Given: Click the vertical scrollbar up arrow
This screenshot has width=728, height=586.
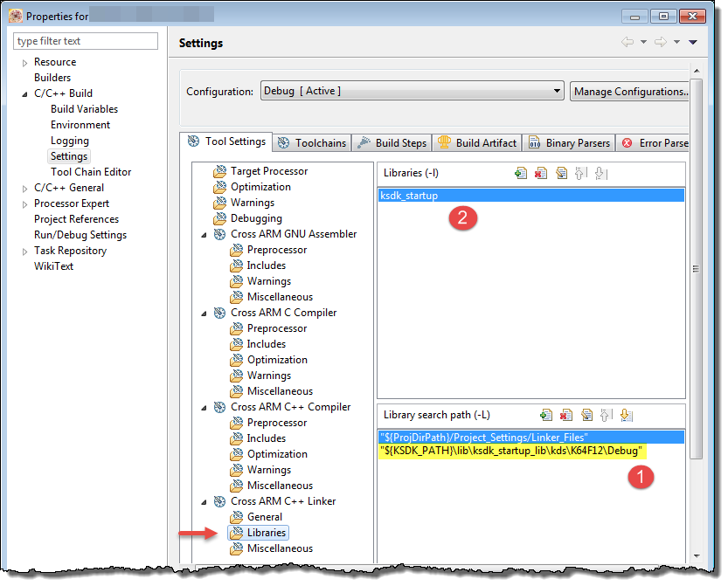Looking at the screenshot, I should 697,71.
